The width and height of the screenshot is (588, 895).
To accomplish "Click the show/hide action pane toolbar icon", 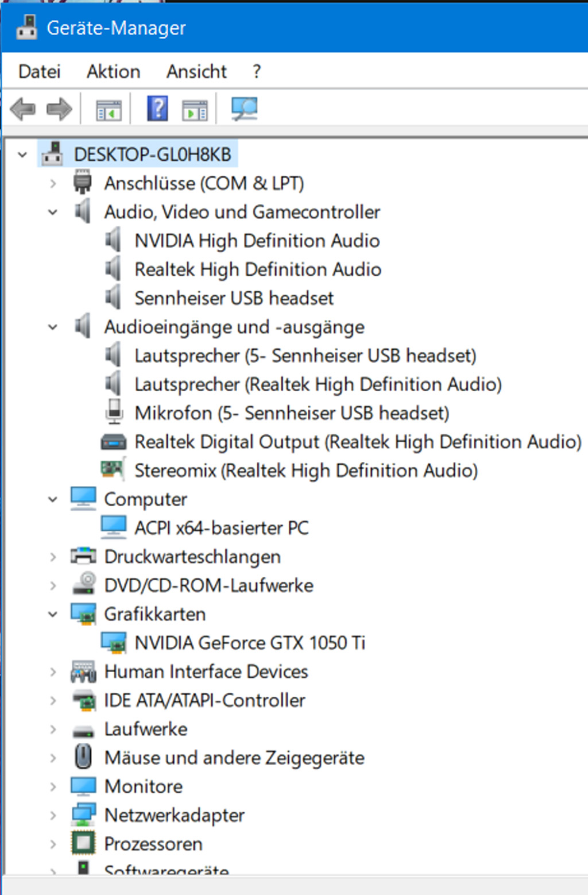I will tap(195, 109).
